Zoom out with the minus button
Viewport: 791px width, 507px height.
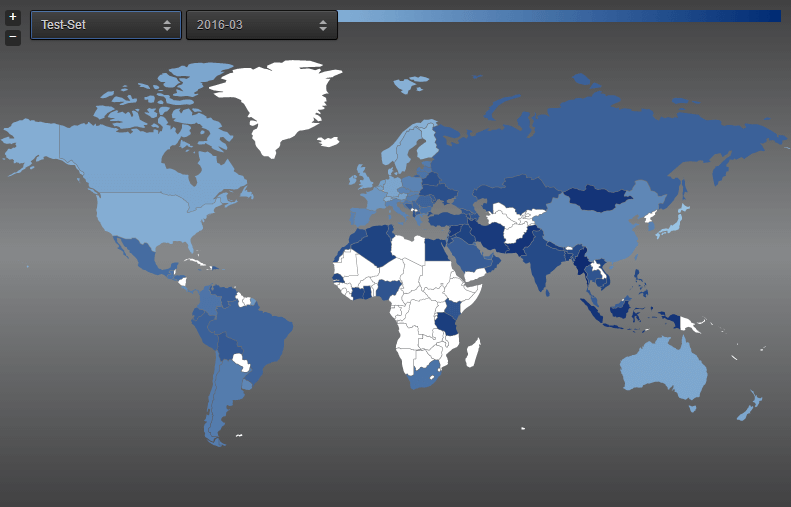coord(13,37)
